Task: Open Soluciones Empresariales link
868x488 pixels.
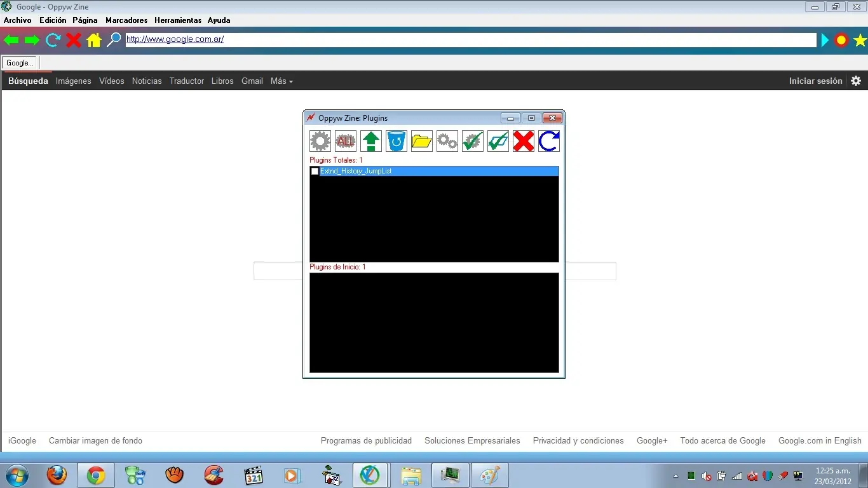Action: [x=472, y=440]
